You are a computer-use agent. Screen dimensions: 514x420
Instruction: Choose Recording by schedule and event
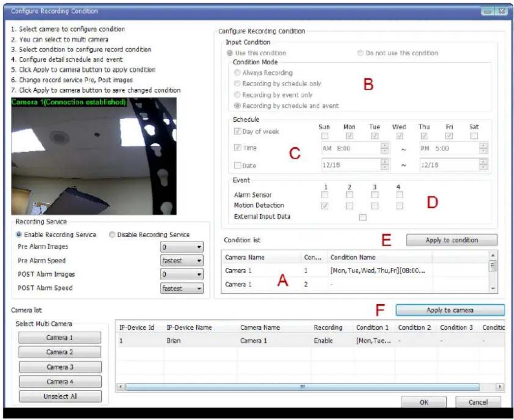pyautogui.click(x=237, y=106)
